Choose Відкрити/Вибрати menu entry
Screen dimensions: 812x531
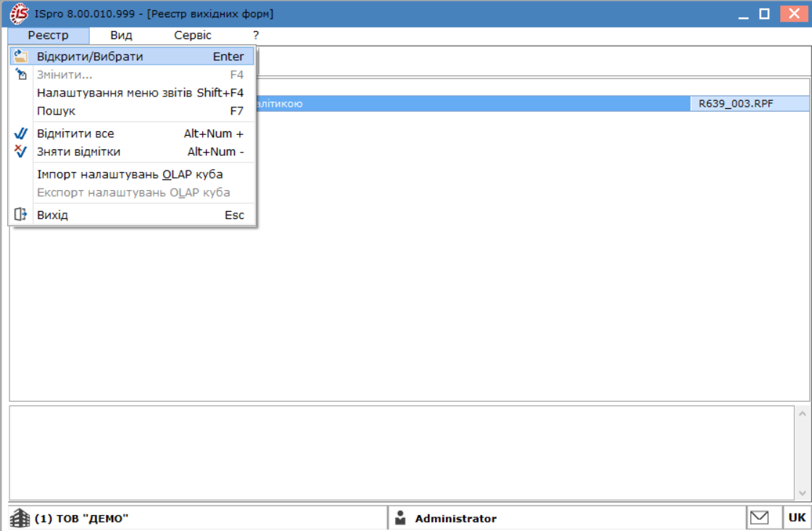[x=132, y=57]
